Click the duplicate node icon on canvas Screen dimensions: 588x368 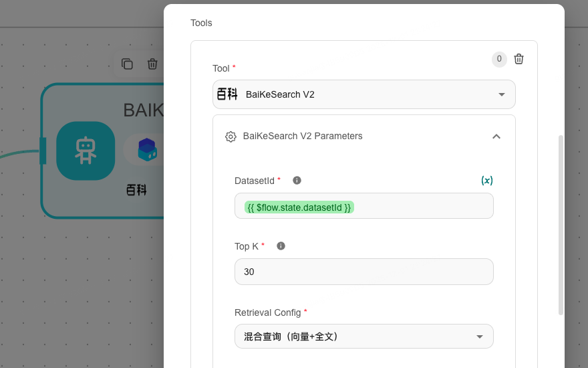[x=127, y=64]
